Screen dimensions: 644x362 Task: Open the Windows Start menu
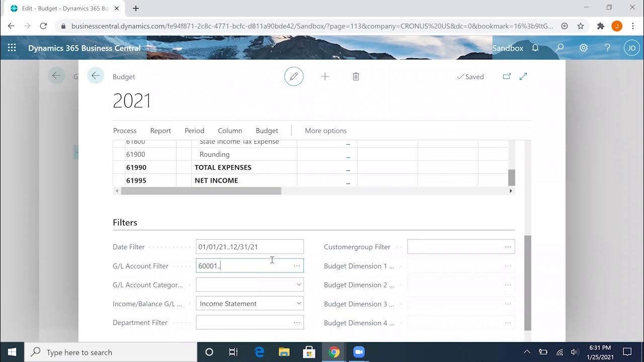(x=12, y=352)
